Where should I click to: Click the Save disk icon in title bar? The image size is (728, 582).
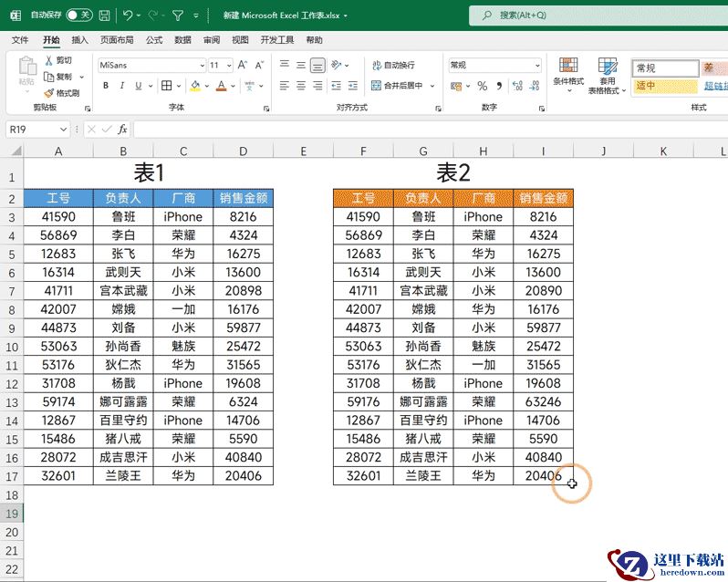[x=105, y=16]
